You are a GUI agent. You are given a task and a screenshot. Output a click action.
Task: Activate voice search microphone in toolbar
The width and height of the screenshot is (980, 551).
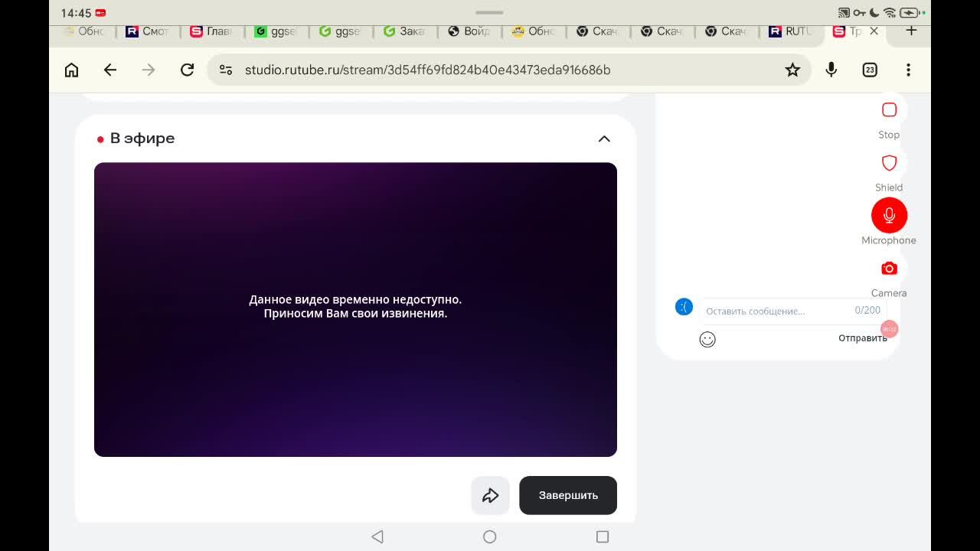[831, 70]
